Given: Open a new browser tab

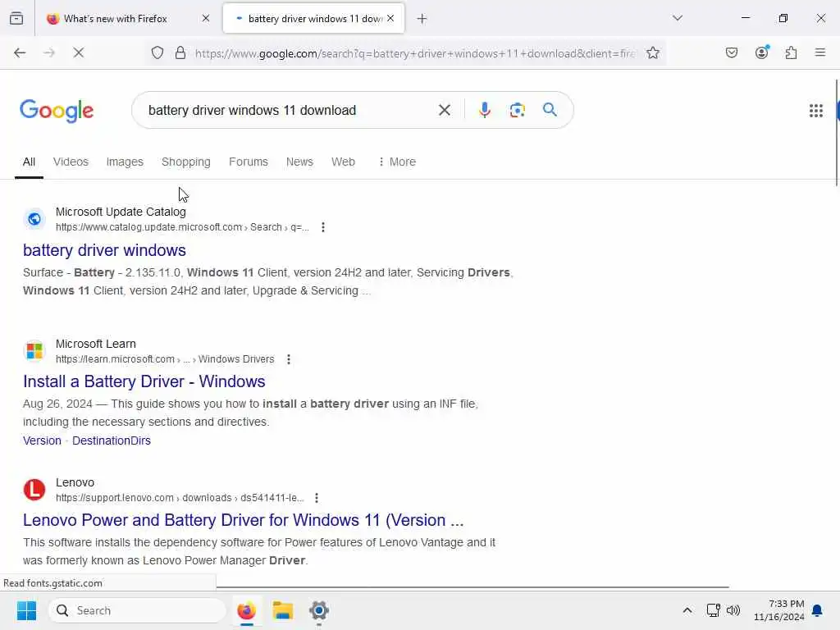Looking at the screenshot, I should [422, 19].
